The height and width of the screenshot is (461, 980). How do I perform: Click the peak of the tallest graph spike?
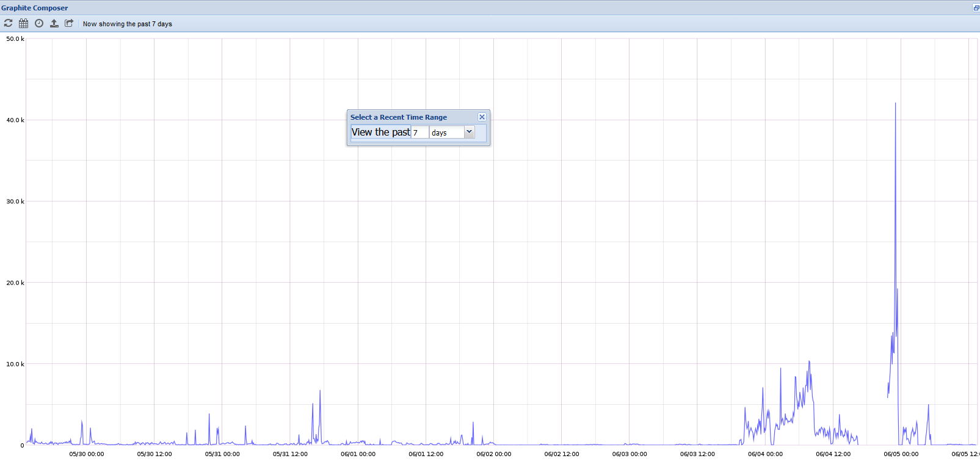895,104
